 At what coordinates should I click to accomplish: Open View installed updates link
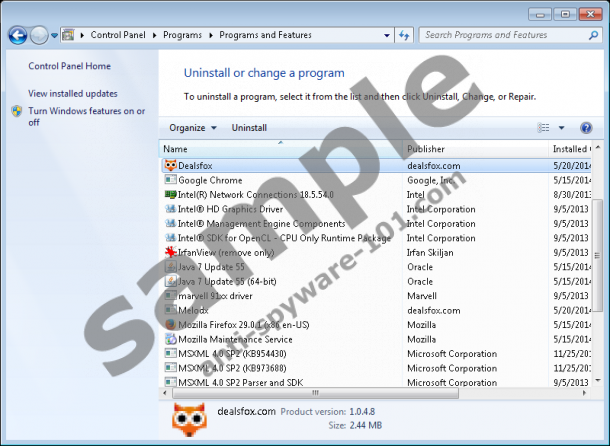[x=73, y=93]
